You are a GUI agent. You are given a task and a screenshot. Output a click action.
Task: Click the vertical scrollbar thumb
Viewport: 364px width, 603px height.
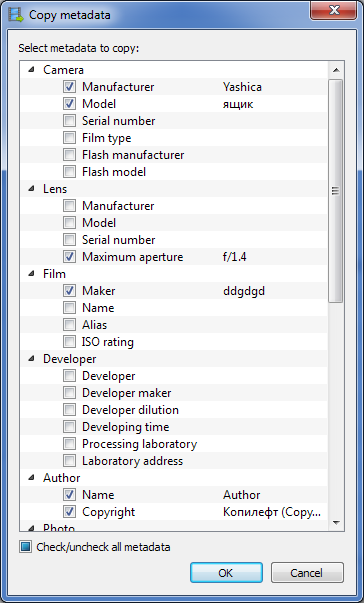point(336,191)
